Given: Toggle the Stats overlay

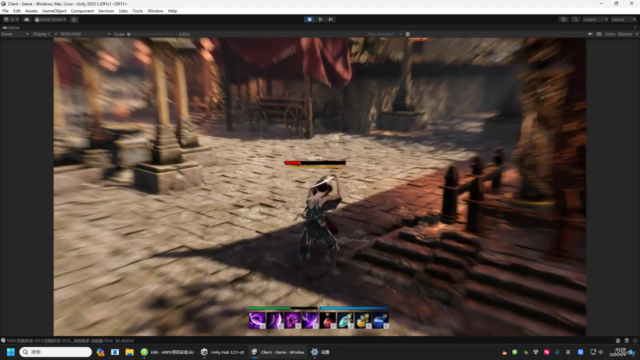Looking at the screenshot, I should 610,34.
